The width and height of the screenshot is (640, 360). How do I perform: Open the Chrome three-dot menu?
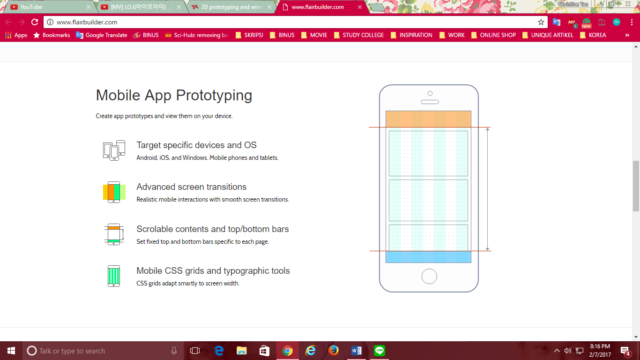[x=631, y=22]
